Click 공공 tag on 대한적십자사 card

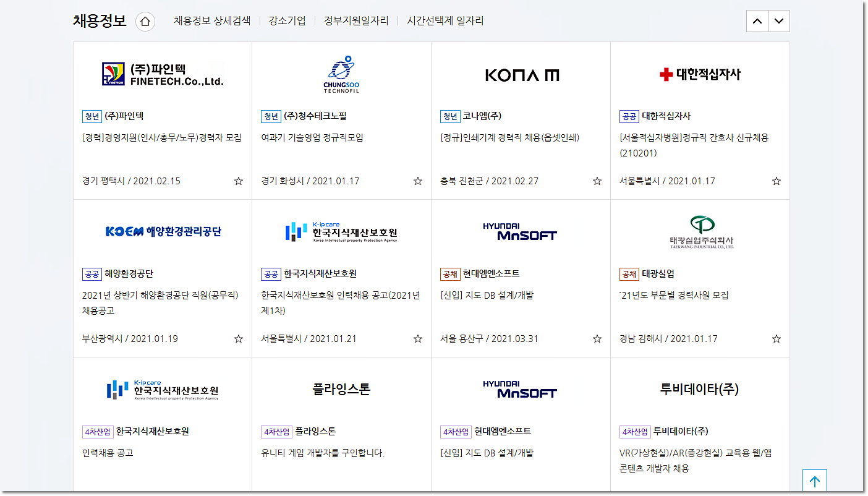[x=629, y=116]
